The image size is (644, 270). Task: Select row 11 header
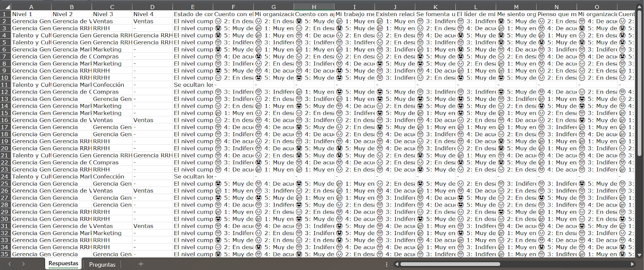pos(5,85)
